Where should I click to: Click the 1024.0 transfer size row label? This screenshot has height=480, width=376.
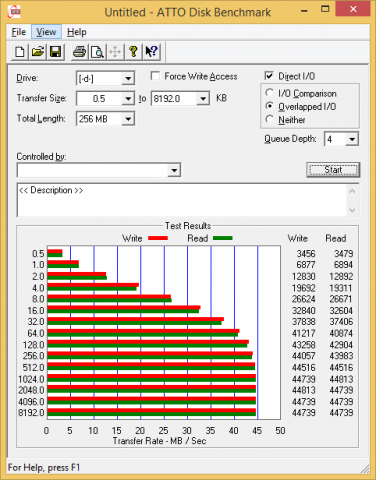tap(31, 379)
